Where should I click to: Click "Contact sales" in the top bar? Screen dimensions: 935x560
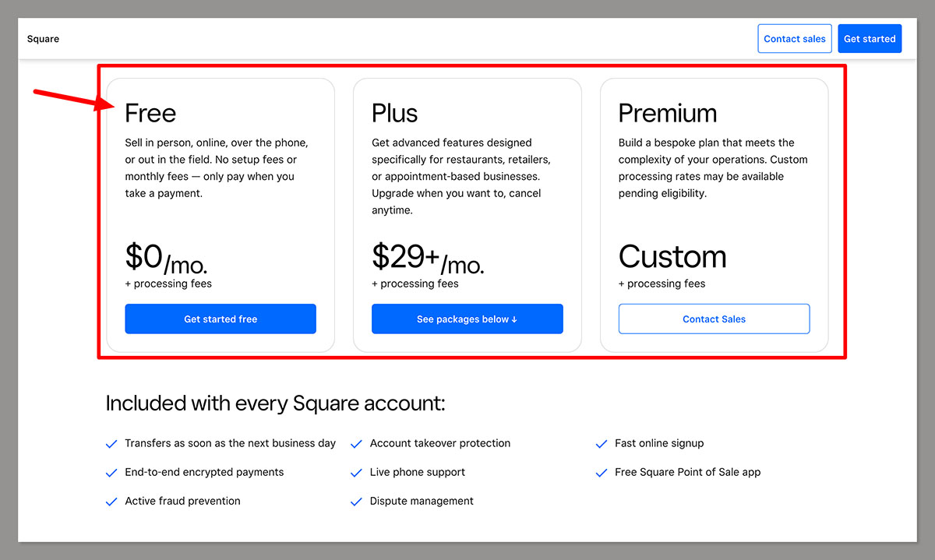point(794,38)
